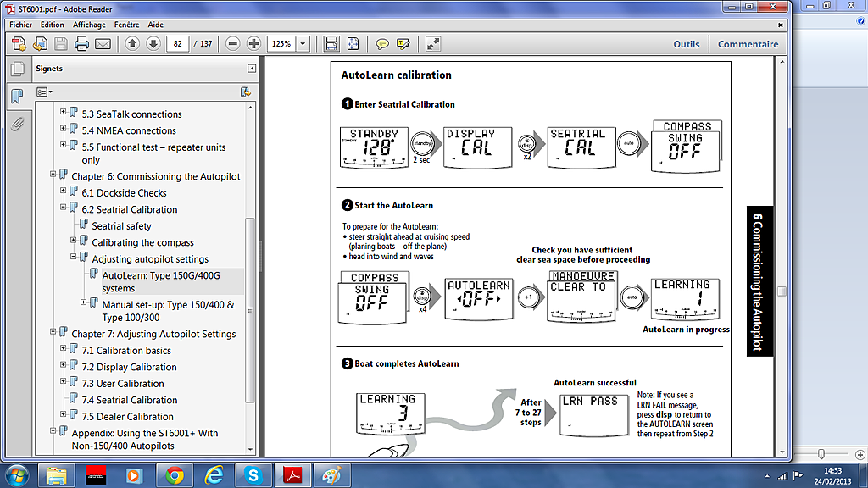Open 7.2 Display Calibration bookmark

129,367
